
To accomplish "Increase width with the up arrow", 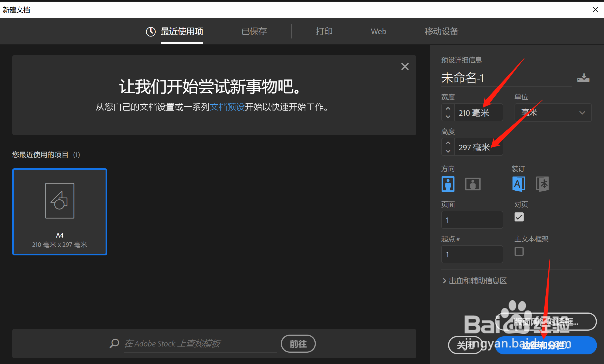I will (x=448, y=109).
